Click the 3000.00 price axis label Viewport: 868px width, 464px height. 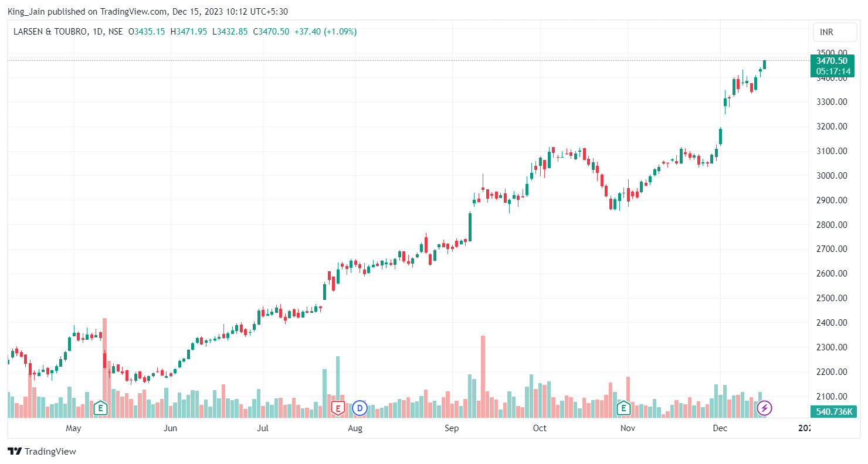click(832, 176)
